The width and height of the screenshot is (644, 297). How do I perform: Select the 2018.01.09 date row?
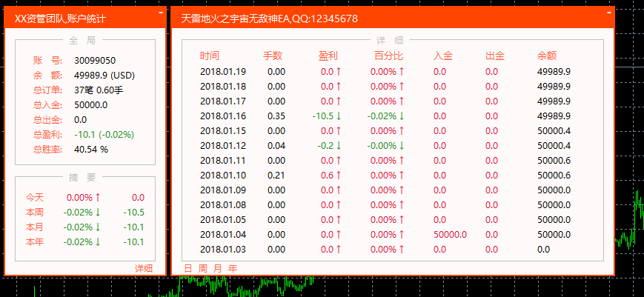(385, 190)
